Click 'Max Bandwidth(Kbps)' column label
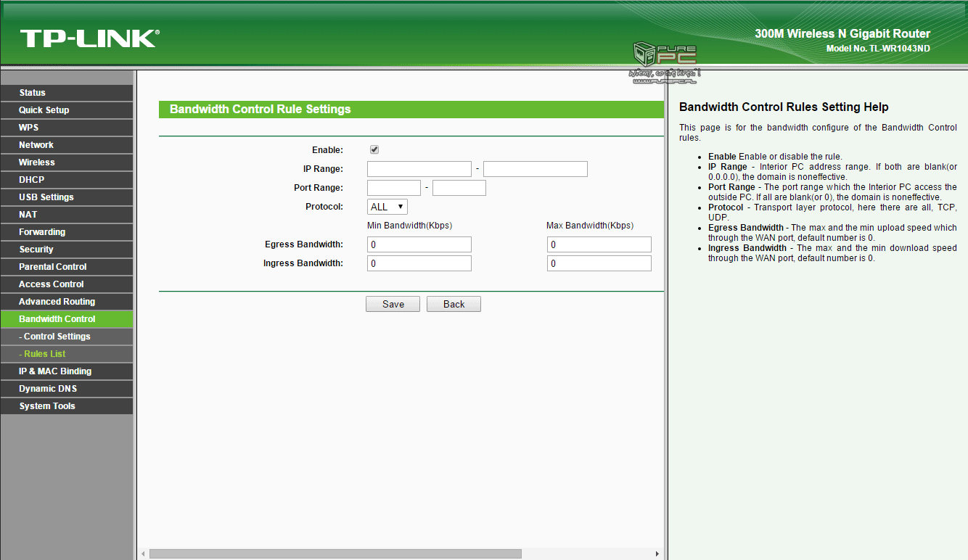Screen dimensions: 968x560 (x=590, y=226)
